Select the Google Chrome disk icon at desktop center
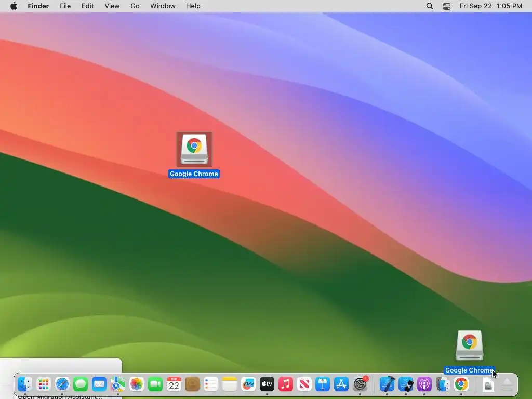The height and width of the screenshot is (399, 532). coord(194,149)
